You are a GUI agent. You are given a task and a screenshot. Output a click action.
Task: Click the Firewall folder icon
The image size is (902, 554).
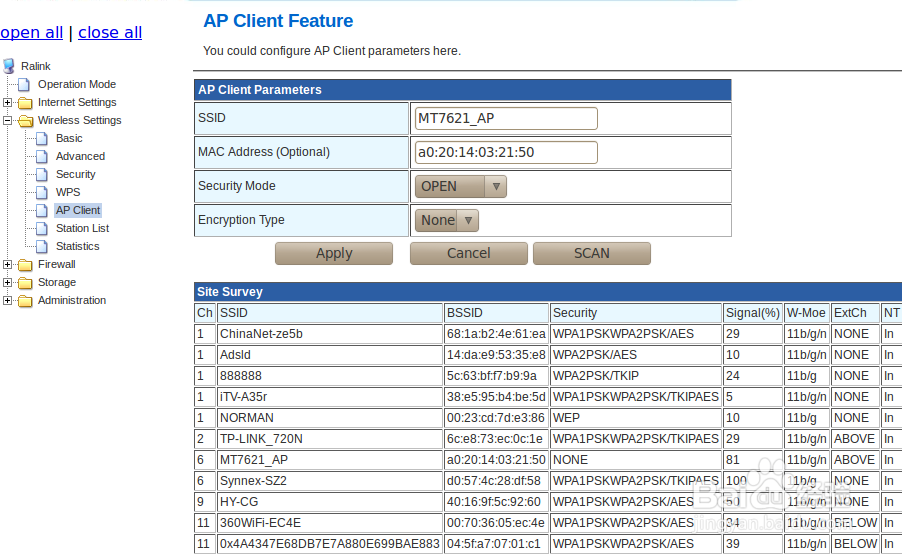coord(25,265)
